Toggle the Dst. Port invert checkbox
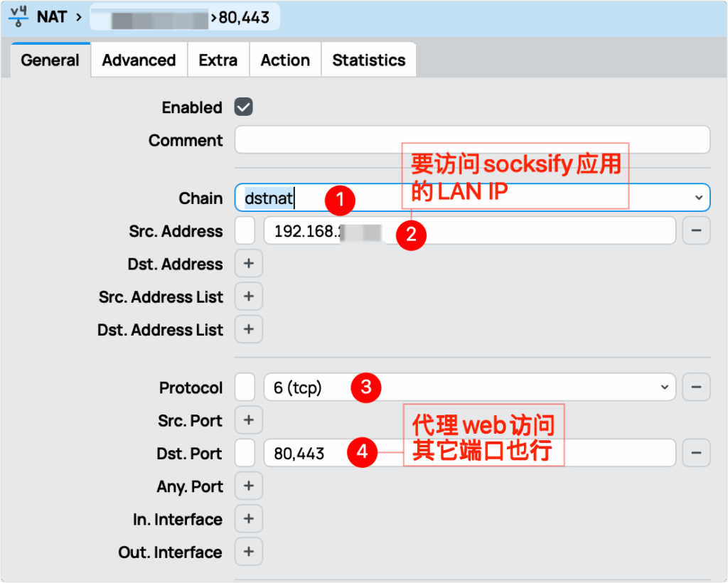728x583 pixels. pos(245,453)
